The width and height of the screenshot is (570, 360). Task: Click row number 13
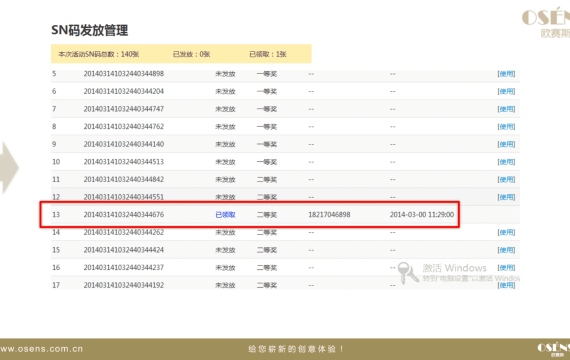(x=56, y=215)
